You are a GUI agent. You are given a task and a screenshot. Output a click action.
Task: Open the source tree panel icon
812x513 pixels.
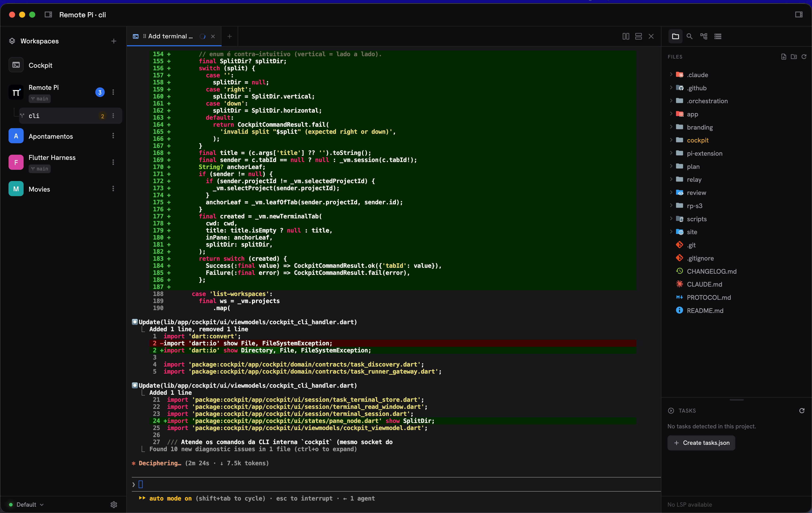704,36
